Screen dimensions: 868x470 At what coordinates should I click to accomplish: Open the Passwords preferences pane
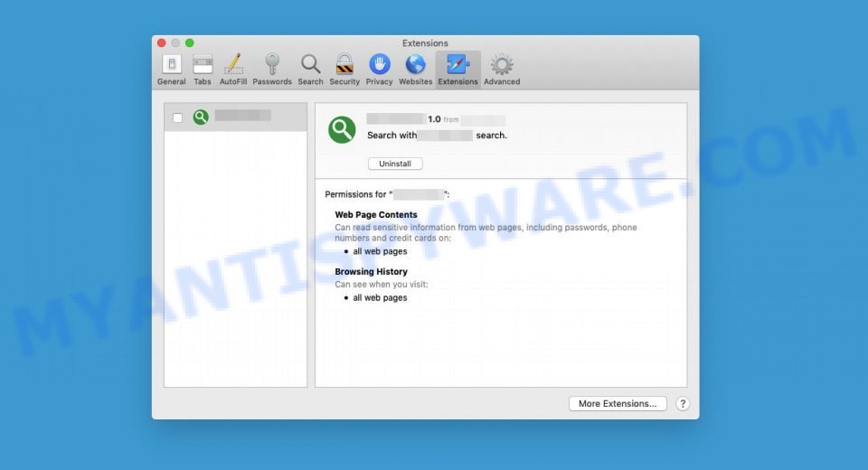point(272,70)
